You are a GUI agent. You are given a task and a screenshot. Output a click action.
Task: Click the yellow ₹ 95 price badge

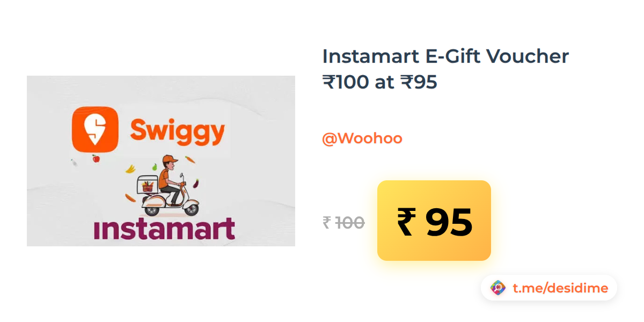click(x=434, y=221)
